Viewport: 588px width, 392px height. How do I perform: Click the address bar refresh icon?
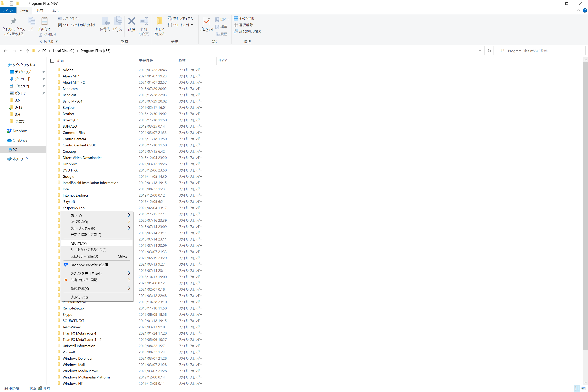489,51
